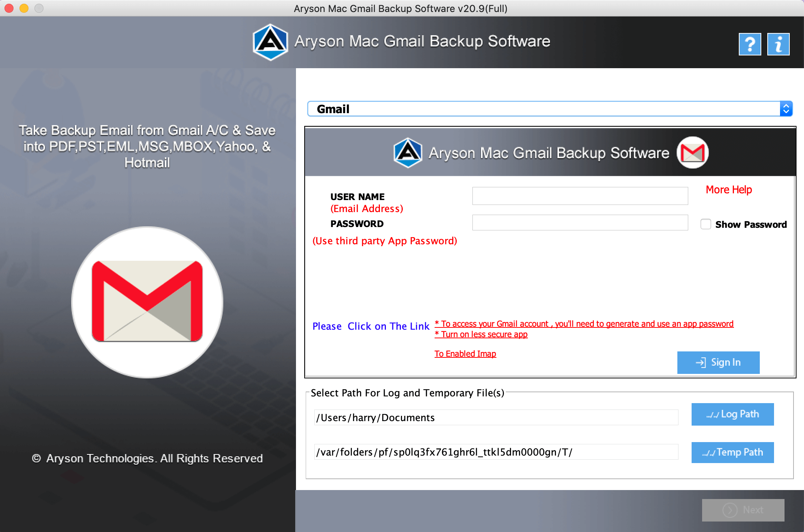Click the Next button

(x=743, y=510)
